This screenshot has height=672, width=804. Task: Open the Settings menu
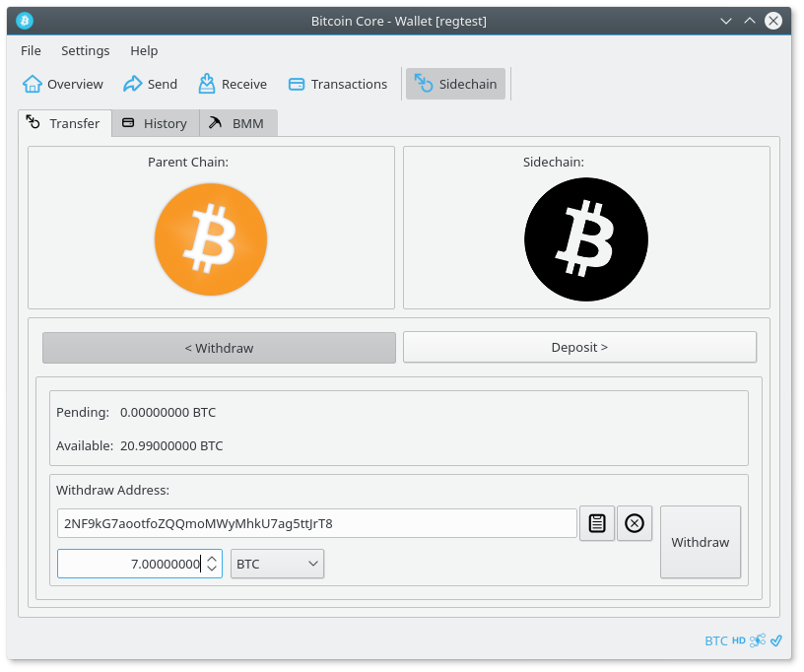tap(85, 51)
